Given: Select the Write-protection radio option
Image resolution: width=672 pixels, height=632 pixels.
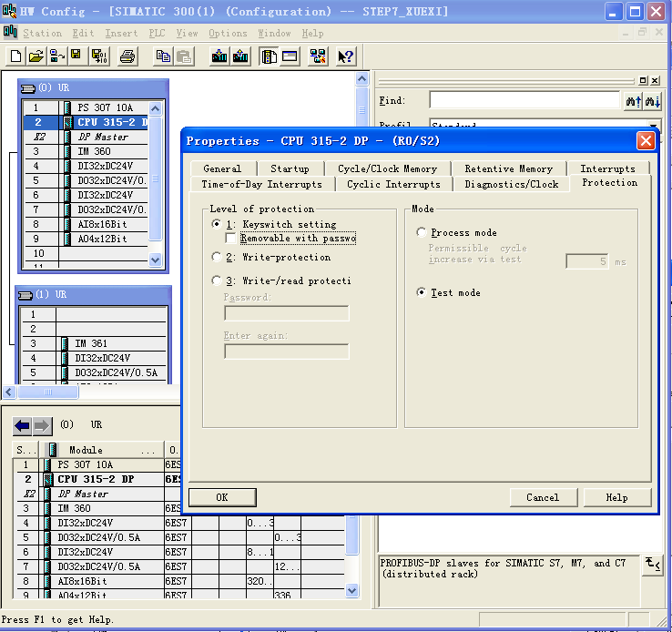Looking at the screenshot, I should pyautogui.click(x=217, y=257).
